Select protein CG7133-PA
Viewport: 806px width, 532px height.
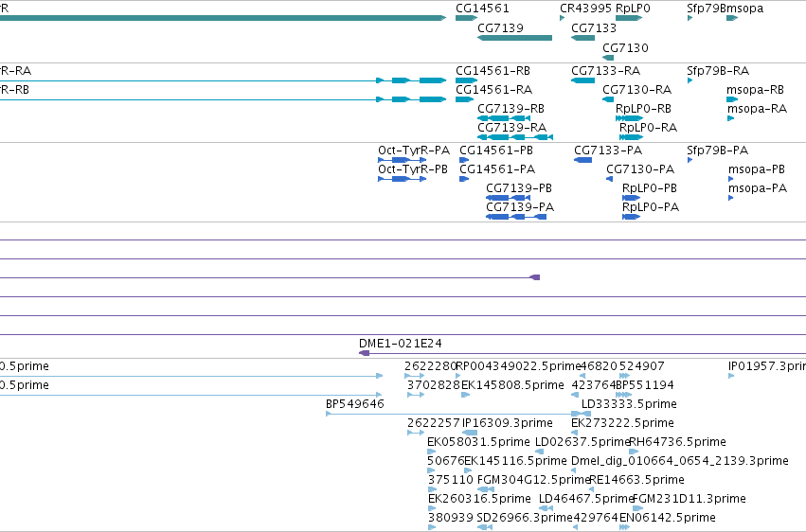[x=608, y=151]
